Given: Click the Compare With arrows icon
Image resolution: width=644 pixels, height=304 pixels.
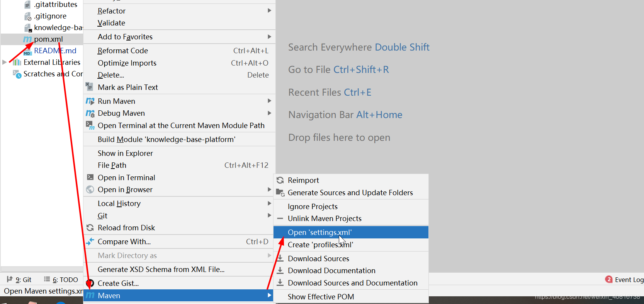Looking at the screenshot, I should [90, 242].
